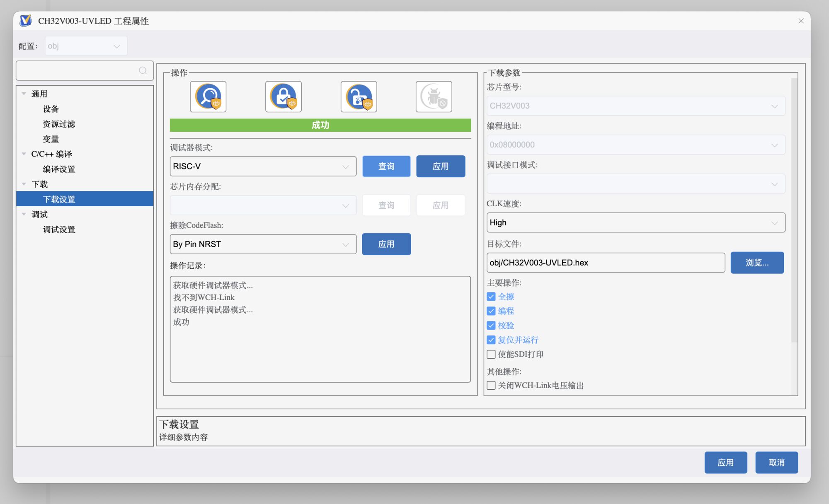Check 关闭WCH-Link电压输出 option
Viewport: 829px width, 504px height.
pyautogui.click(x=491, y=385)
